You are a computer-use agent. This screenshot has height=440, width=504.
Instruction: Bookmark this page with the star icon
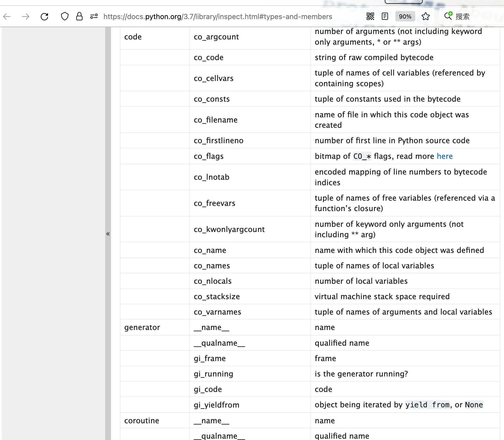pyautogui.click(x=426, y=16)
